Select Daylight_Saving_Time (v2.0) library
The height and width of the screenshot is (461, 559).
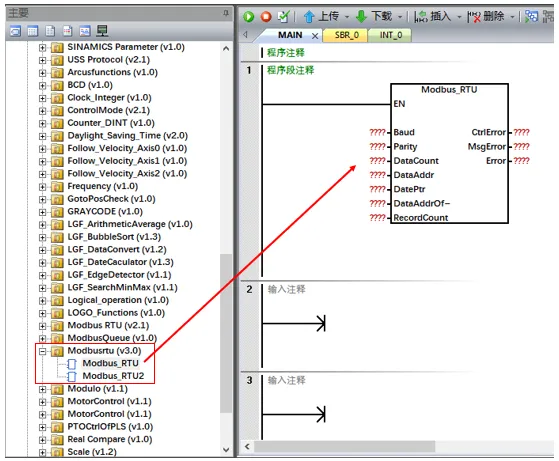[128, 136]
